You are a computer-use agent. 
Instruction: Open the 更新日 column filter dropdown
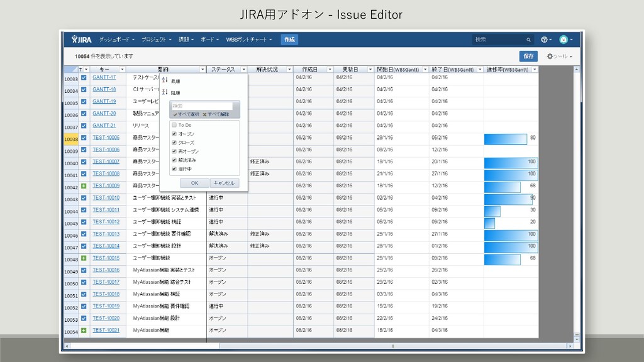tap(370, 69)
